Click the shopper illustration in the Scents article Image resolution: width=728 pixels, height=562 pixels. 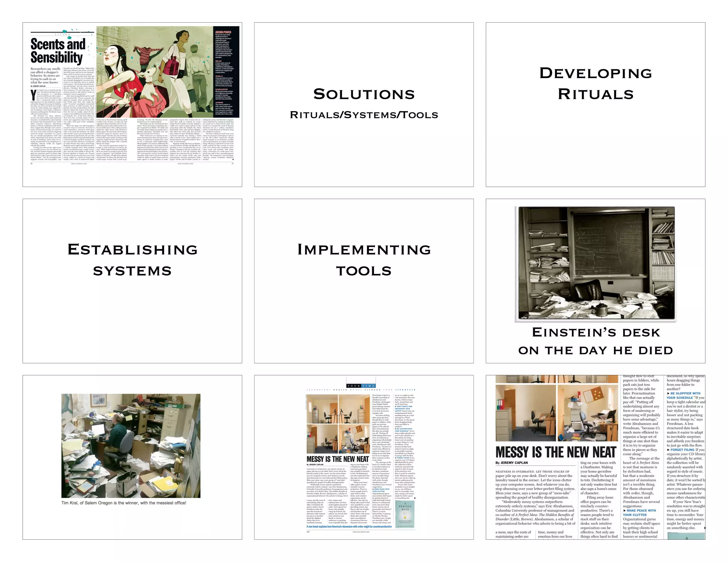[155, 72]
